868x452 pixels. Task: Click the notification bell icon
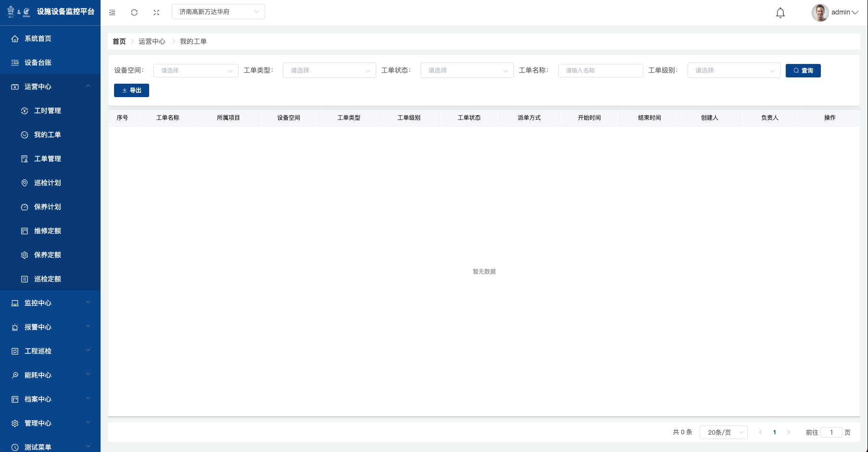click(780, 13)
